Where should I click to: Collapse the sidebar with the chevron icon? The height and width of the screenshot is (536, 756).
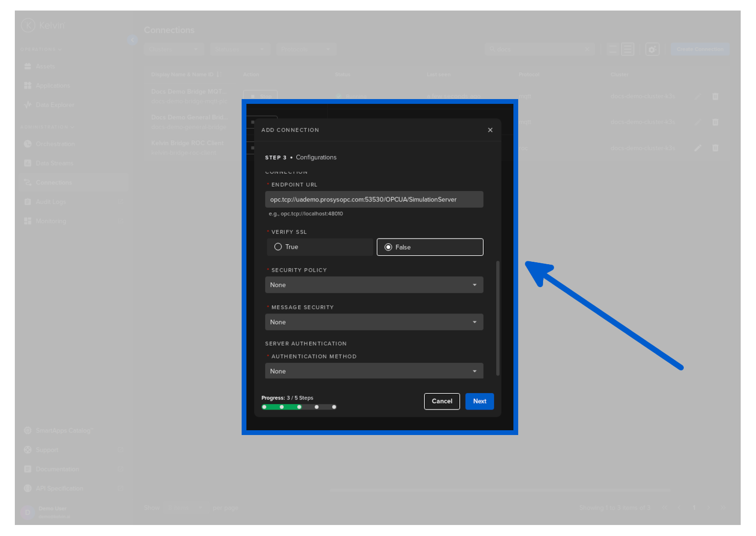[133, 40]
